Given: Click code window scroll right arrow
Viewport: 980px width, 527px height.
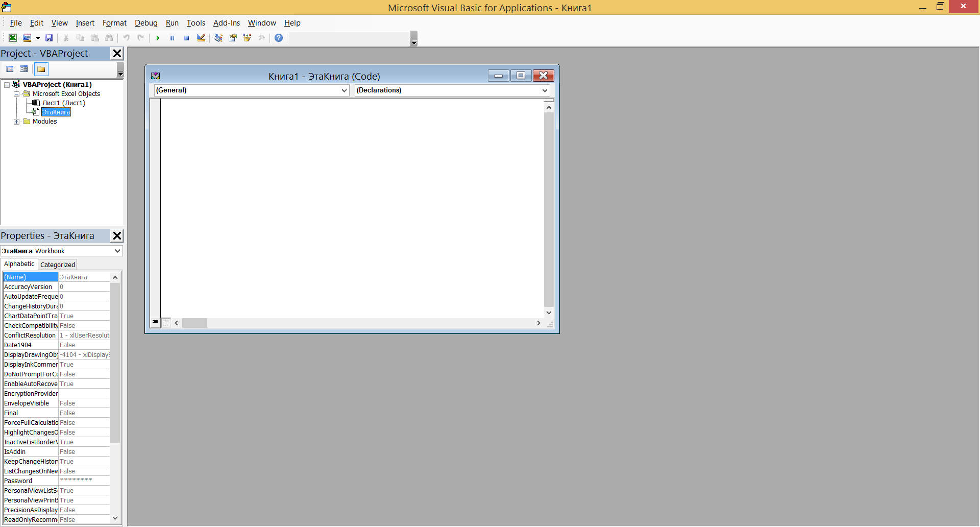Looking at the screenshot, I should tap(538, 323).
